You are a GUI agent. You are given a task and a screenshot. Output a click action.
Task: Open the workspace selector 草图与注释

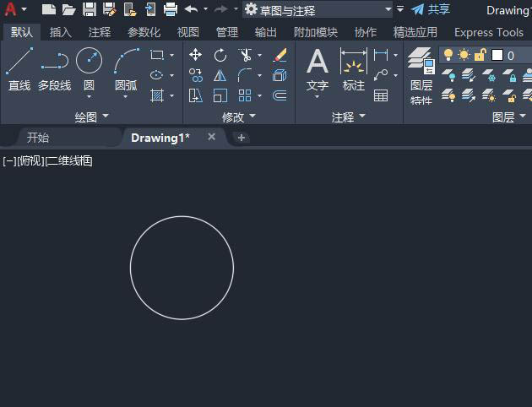(318, 10)
